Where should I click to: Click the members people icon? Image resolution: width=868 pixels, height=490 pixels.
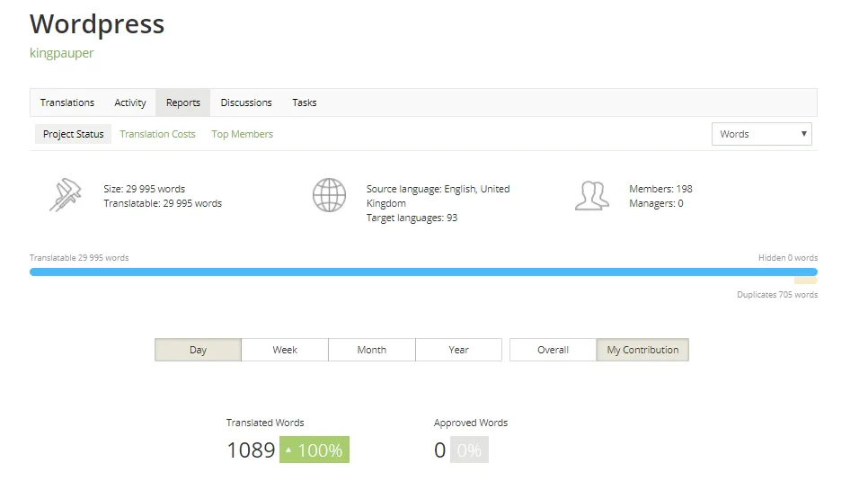(x=592, y=195)
